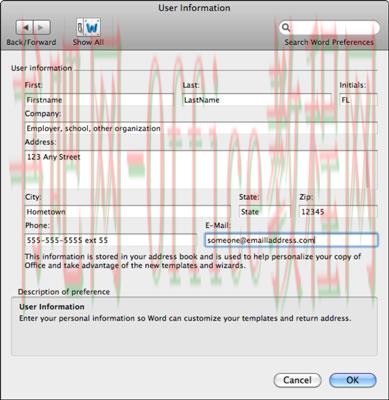Select the City field containing Hometown
The width and height of the screenshot is (389, 400).
pos(127,212)
